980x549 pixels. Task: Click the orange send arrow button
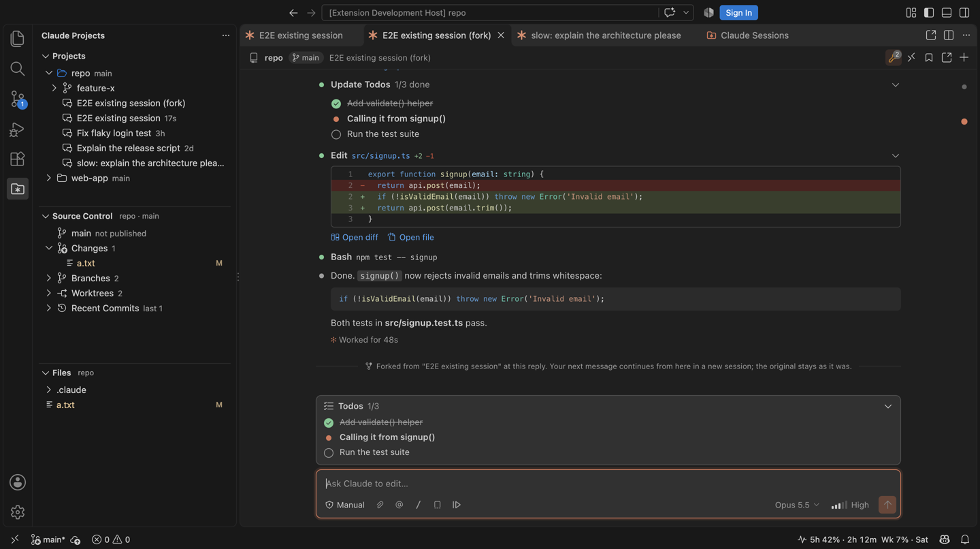(887, 505)
